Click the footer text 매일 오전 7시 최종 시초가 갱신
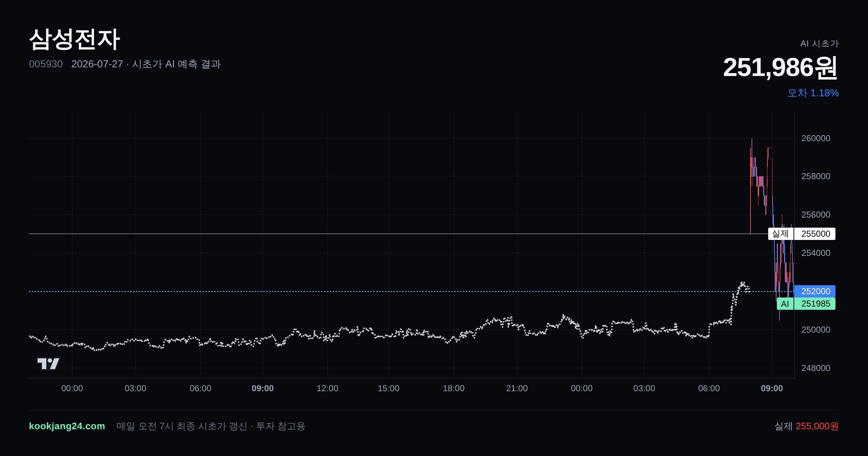 (x=182, y=426)
